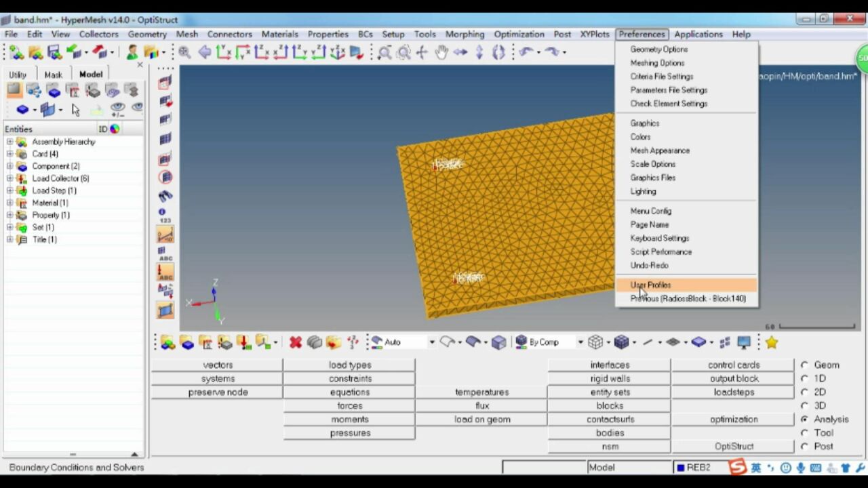Open the loadsteps panel button
The height and width of the screenshot is (488, 868).
734,392
